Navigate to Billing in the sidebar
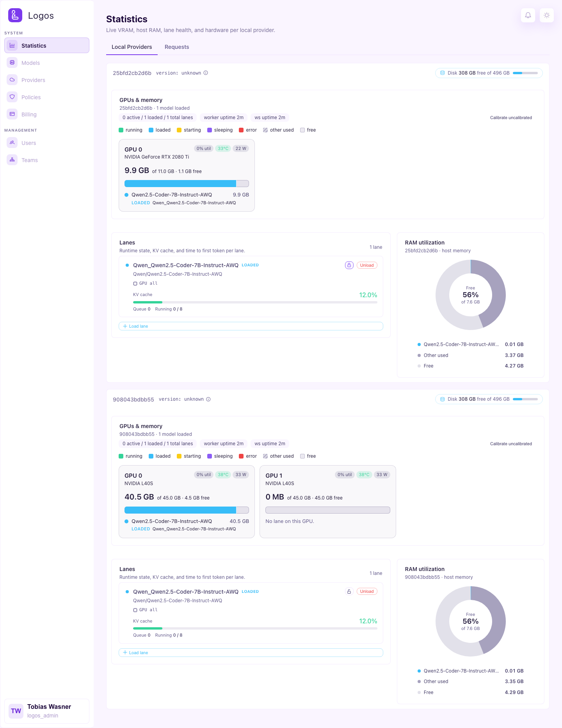Viewport: 562px width, 728px height. click(x=47, y=114)
